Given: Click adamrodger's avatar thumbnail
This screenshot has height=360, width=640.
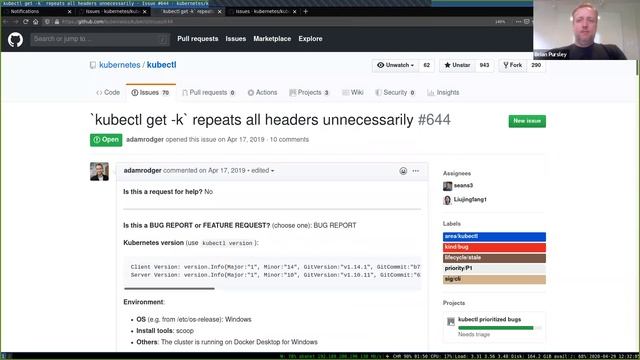Looking at the screenshot, I should (100, 171).
